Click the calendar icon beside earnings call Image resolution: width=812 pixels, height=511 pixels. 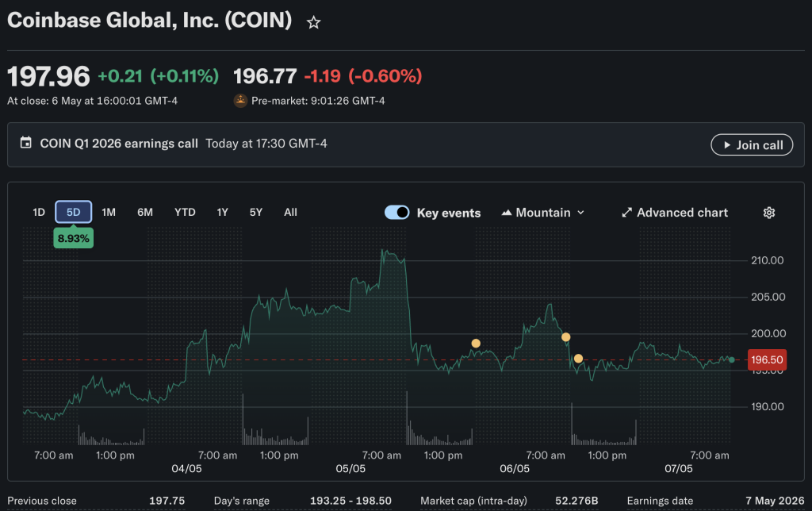pyautogui.click(x=25, y=143)
